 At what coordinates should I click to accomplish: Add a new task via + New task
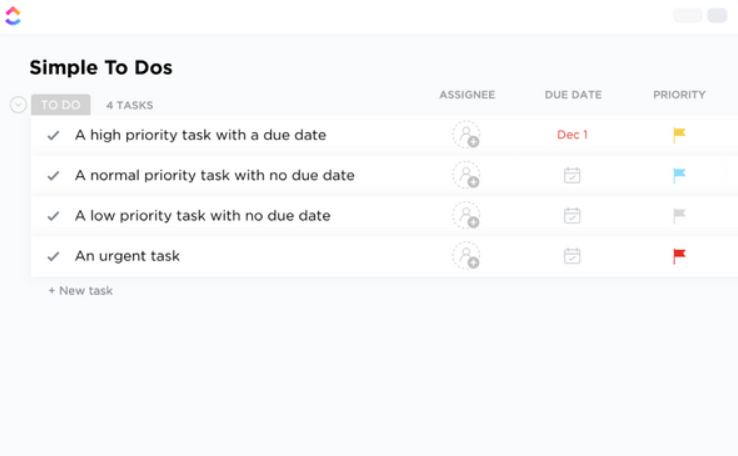click(x=81, y=291)
